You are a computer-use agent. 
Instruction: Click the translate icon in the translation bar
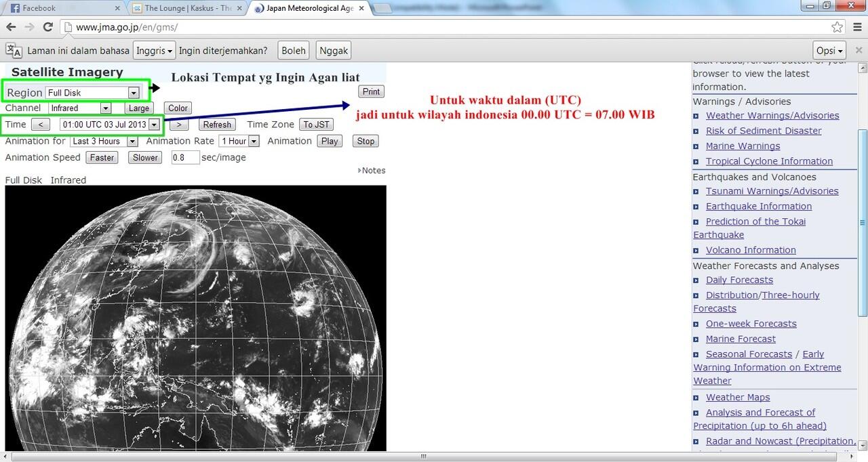tap(14, 50)
